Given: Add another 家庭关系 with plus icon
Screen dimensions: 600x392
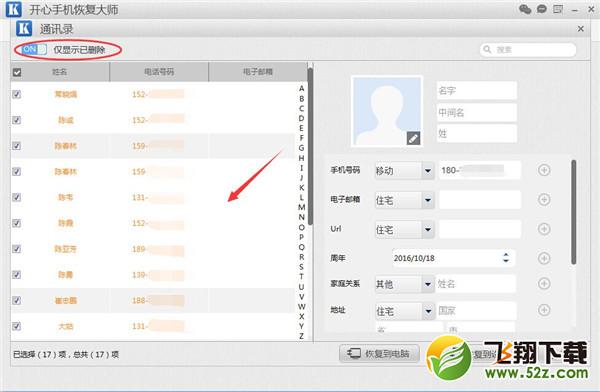Looking at the screenshot, I should pyautogui.click(x=544, y=284).
